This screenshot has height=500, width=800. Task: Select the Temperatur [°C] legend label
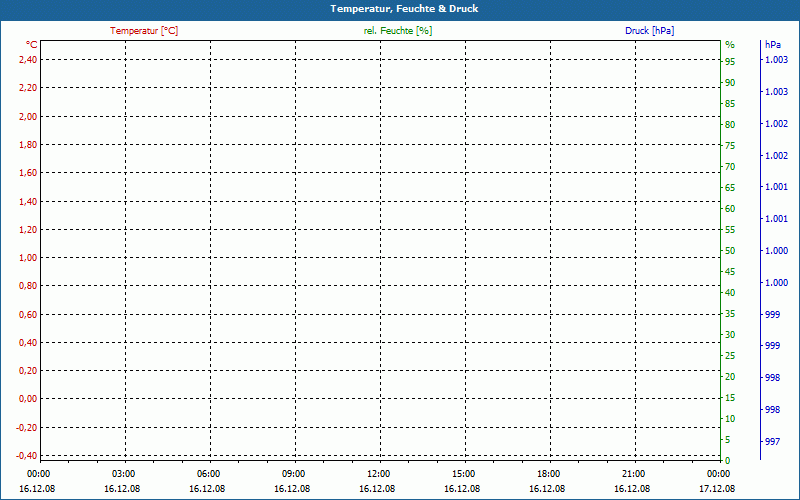144,31
